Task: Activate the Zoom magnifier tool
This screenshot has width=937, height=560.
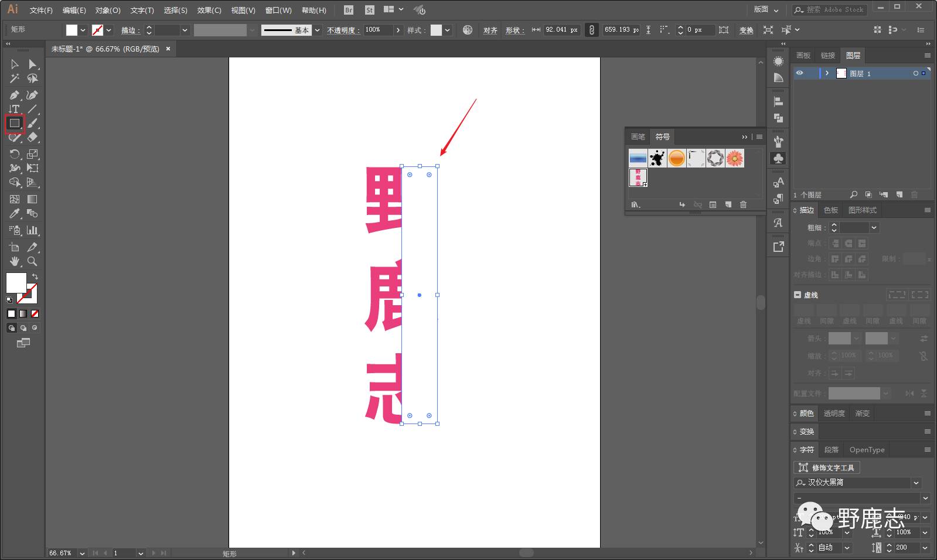Action: click(32, 261)
